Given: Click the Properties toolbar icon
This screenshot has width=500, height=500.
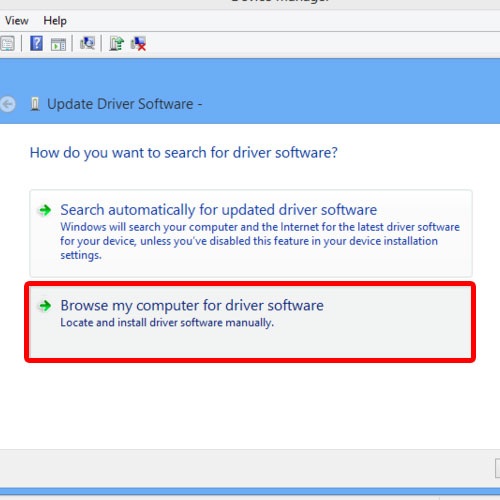Looking at the screenshot, I should click(7, 44).
